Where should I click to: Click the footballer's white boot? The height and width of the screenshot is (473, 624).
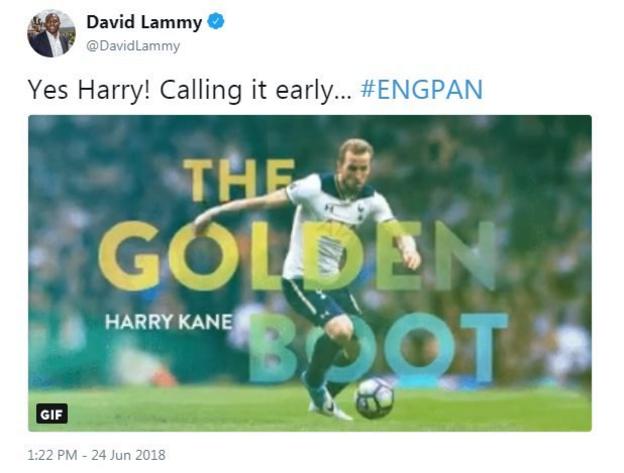click(332, 410)
